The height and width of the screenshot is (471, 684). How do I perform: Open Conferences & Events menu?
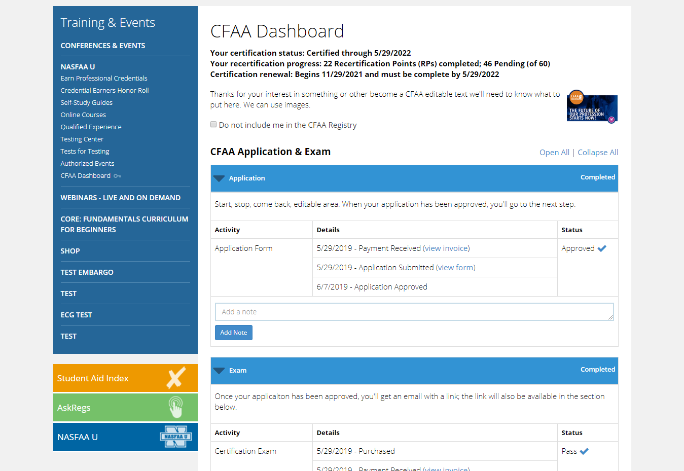pyautogui.click(x=103, y=45)
